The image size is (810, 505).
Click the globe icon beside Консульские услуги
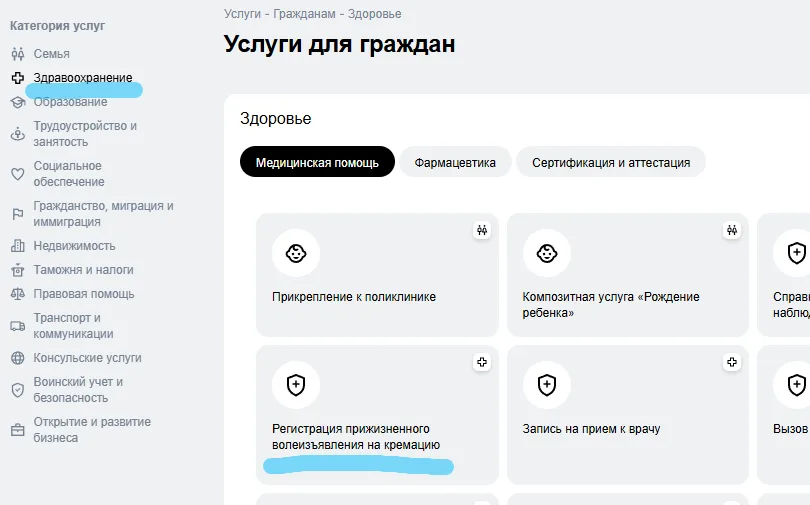click(x=18, y=358)
